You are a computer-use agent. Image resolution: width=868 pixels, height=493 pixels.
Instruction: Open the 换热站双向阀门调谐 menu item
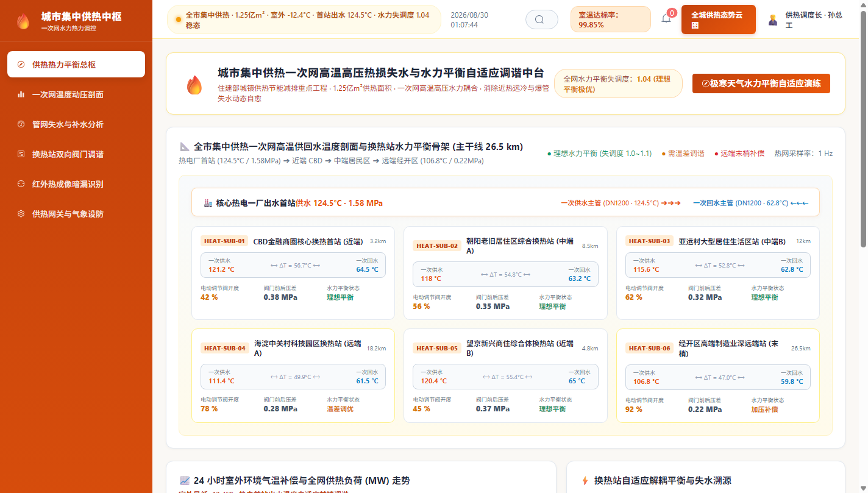(x=76, y=154)
